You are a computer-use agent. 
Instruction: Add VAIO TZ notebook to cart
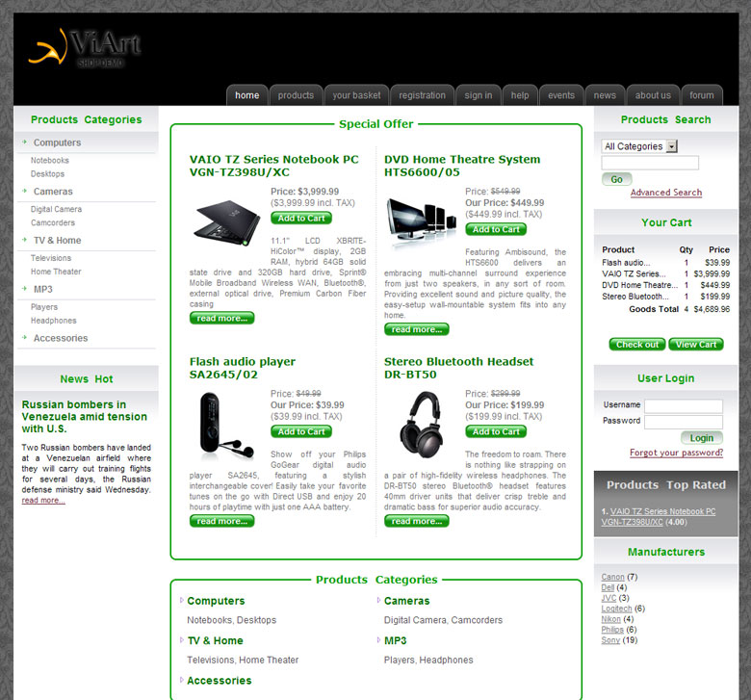[301, 218]
